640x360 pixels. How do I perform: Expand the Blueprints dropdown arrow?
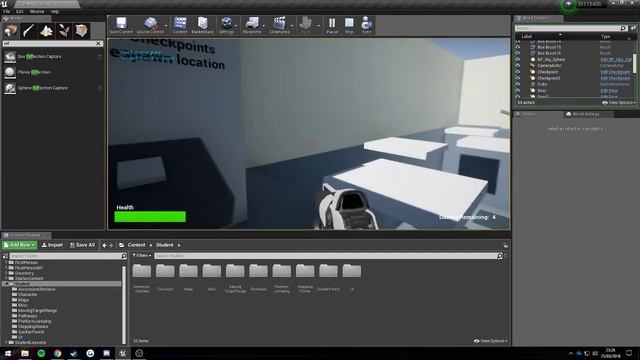(x=264, y=26)
